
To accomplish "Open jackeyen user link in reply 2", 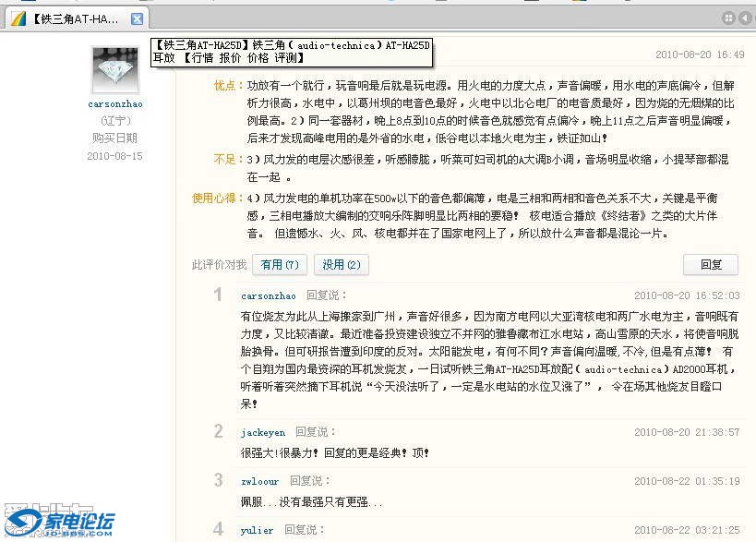I will [x=263, y=432].
